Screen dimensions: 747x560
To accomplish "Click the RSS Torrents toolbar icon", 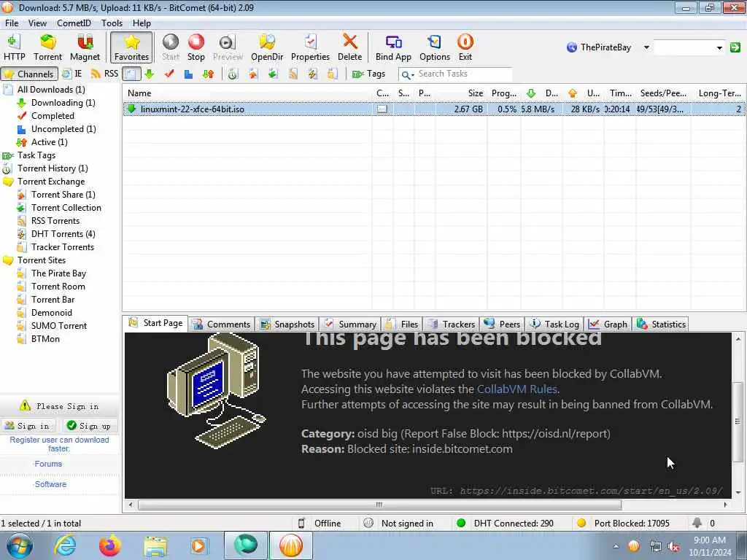I will (x=293, y=74).
